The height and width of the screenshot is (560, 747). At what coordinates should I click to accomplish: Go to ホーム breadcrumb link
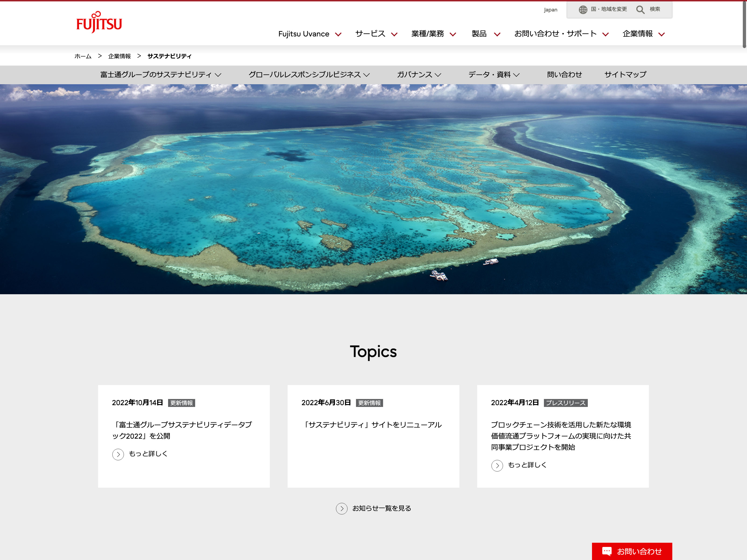(83, 56)
